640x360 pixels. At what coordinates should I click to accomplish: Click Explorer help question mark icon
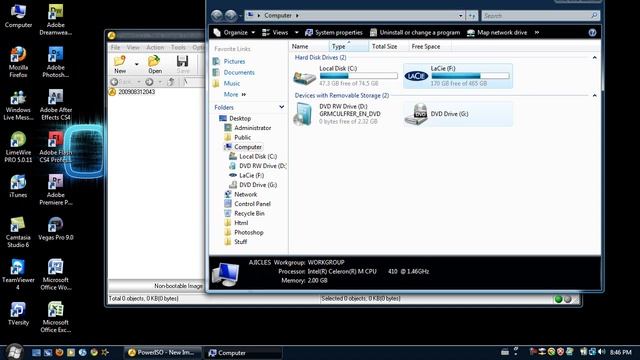pos(592,33)
